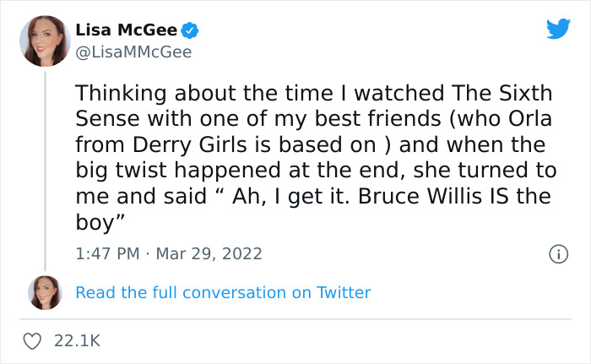Like the tweet with the heart icon
591x364 pixels.
pyautogui.click(x=34, y=340)
